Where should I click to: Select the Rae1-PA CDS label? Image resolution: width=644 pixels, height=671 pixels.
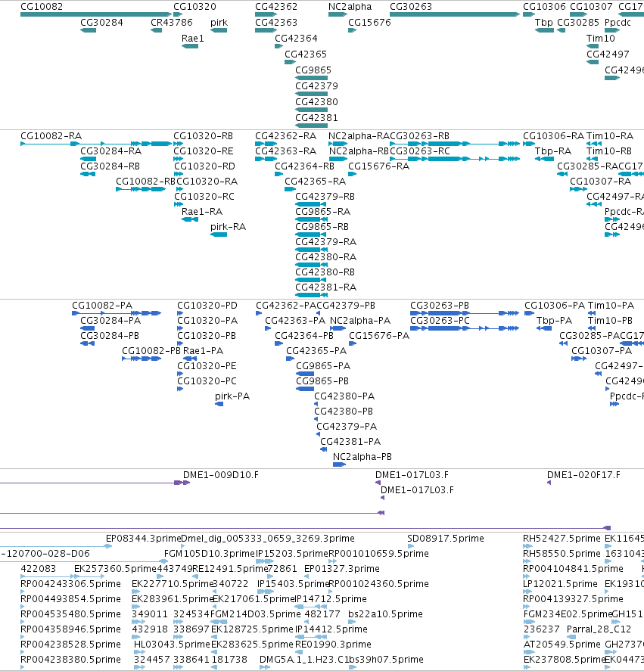point(204,351)
